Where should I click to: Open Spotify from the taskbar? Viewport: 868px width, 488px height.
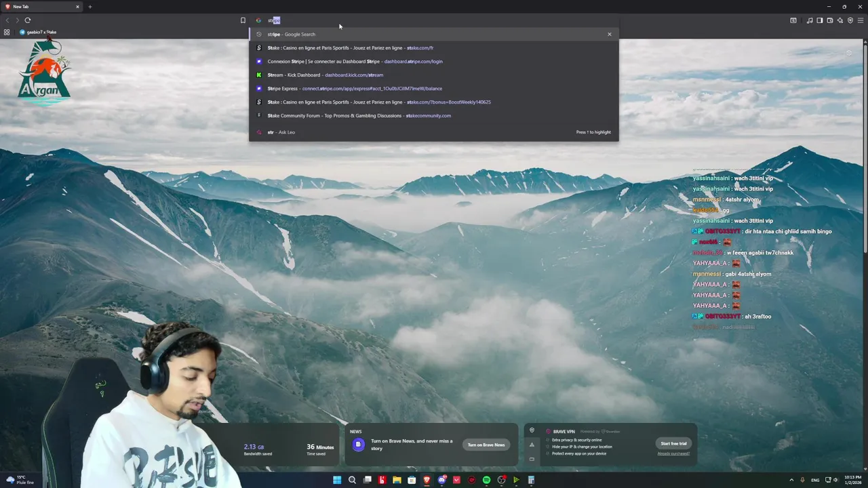tap(486, 480)
